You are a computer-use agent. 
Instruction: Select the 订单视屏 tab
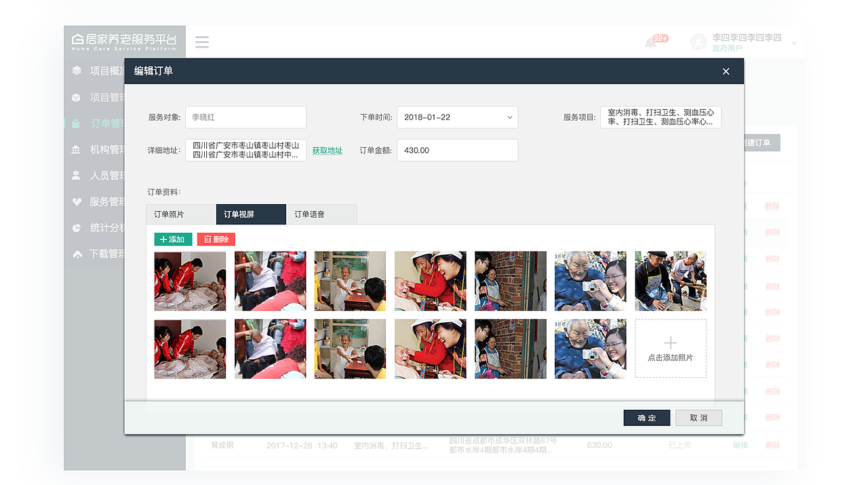click(x=250, y=214)
